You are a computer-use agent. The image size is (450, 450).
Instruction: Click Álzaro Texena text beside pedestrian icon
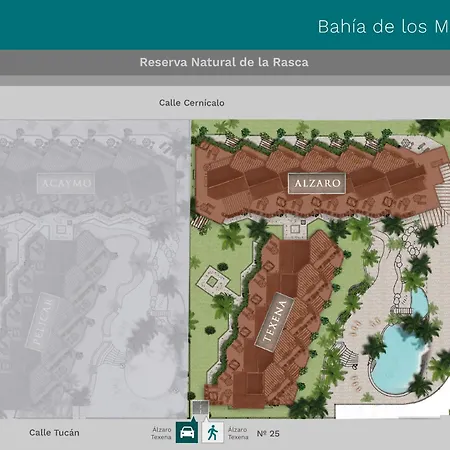coord(238,433)
